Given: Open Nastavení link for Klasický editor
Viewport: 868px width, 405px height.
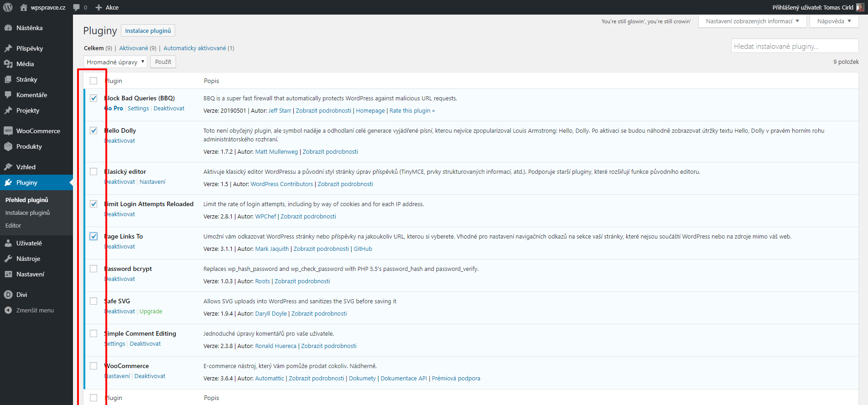Looking at the screenshot, I should pyautogui.click(x=152, y=182).
